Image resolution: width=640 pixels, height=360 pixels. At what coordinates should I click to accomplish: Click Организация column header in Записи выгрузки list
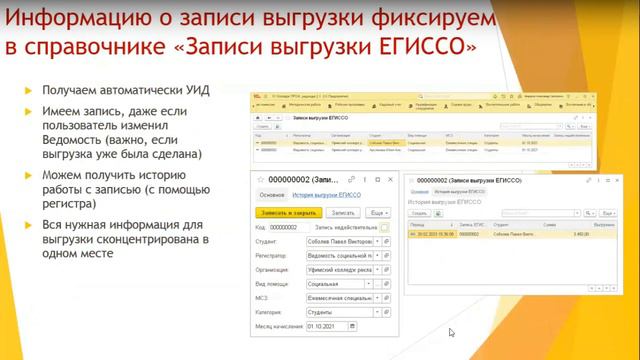[348, 136]
